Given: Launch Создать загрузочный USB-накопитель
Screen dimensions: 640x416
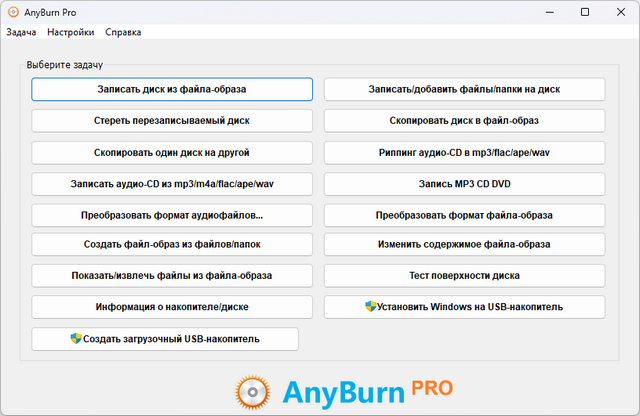Looking at the screenshot, I should 165,339.
